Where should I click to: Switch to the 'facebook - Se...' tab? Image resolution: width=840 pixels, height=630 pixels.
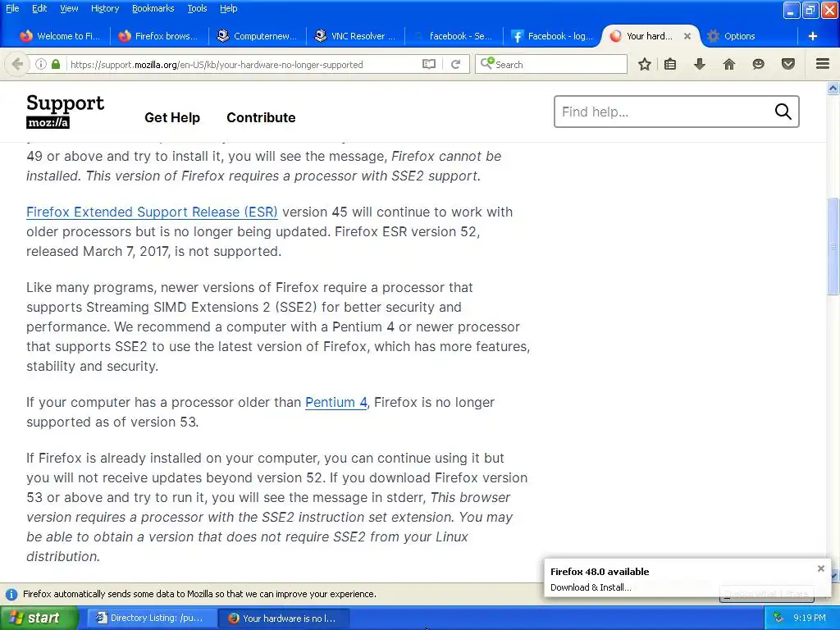[454, 36]
